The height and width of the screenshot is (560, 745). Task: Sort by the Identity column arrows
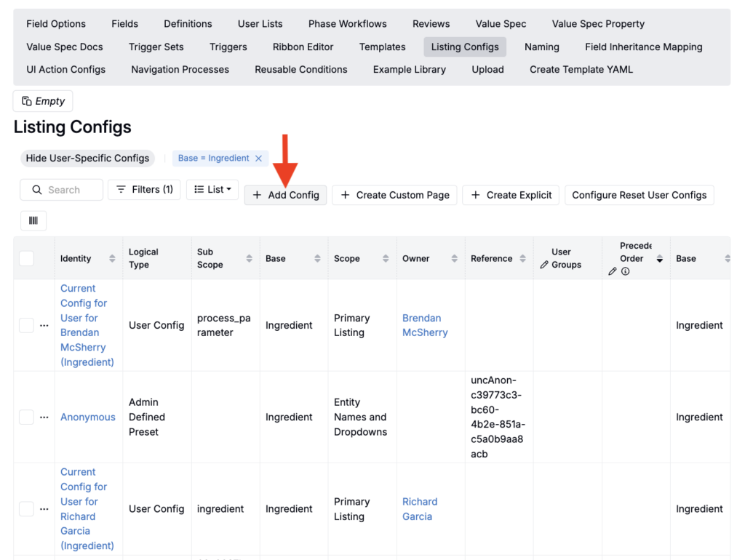[112, 258]
